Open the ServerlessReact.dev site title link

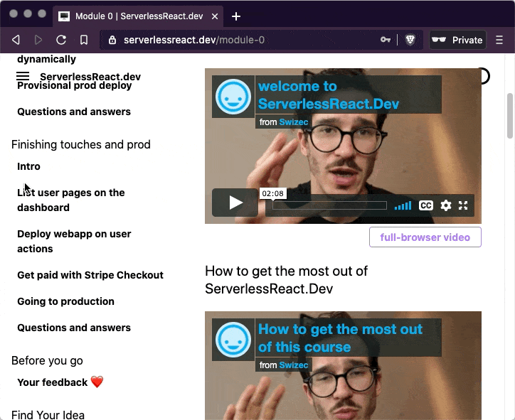click(90, 77)
